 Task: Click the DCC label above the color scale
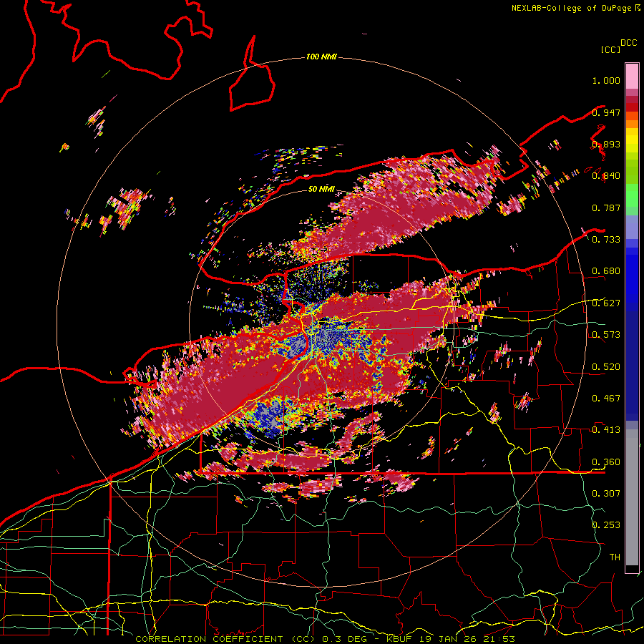coord(628,43)
